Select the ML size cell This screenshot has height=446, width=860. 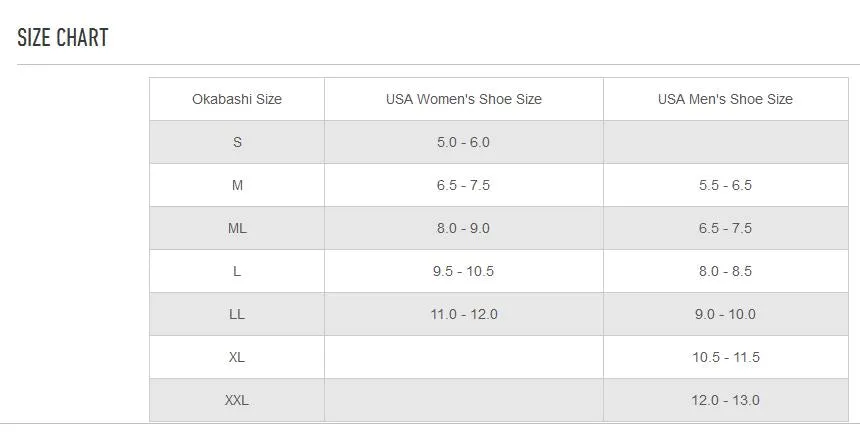click(237, 228)
